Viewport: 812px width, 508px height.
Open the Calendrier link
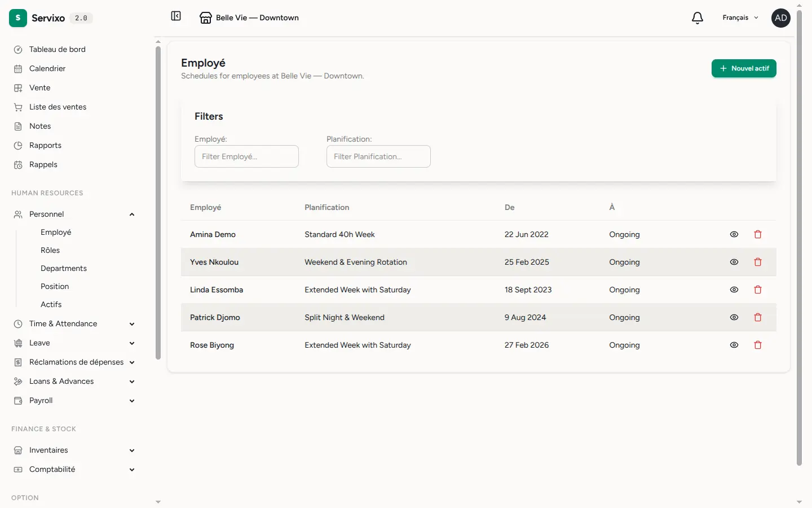click(x=47, y=69)
